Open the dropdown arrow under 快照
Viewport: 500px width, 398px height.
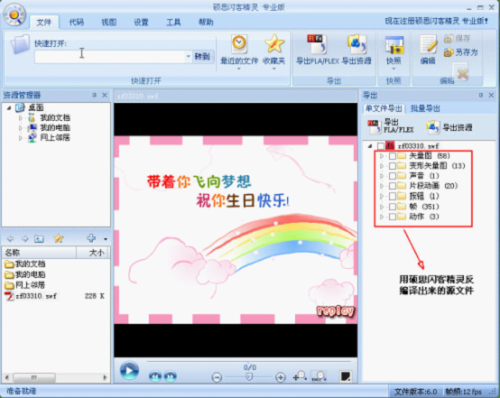pos(394,69)
